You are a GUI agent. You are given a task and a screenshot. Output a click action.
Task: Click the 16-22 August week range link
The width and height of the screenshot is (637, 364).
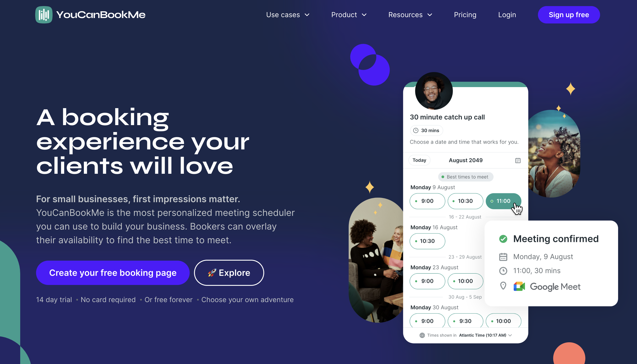click(466, 216)
